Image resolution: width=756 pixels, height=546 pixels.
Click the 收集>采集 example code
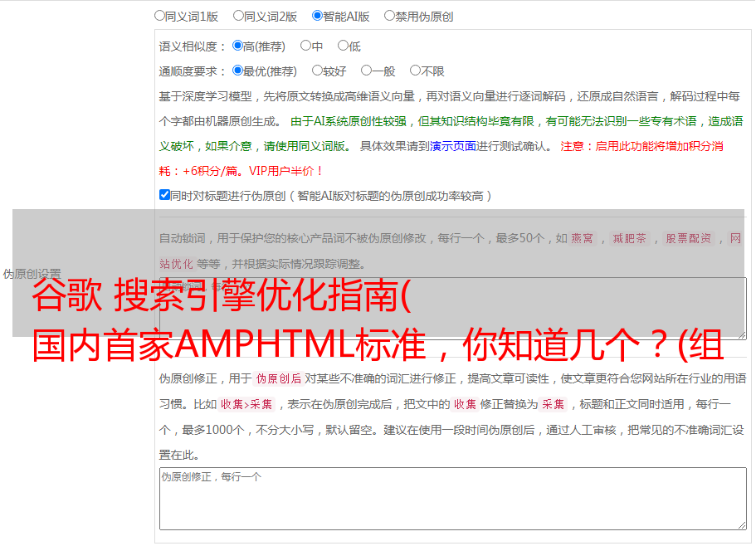[x=246, y=404]
